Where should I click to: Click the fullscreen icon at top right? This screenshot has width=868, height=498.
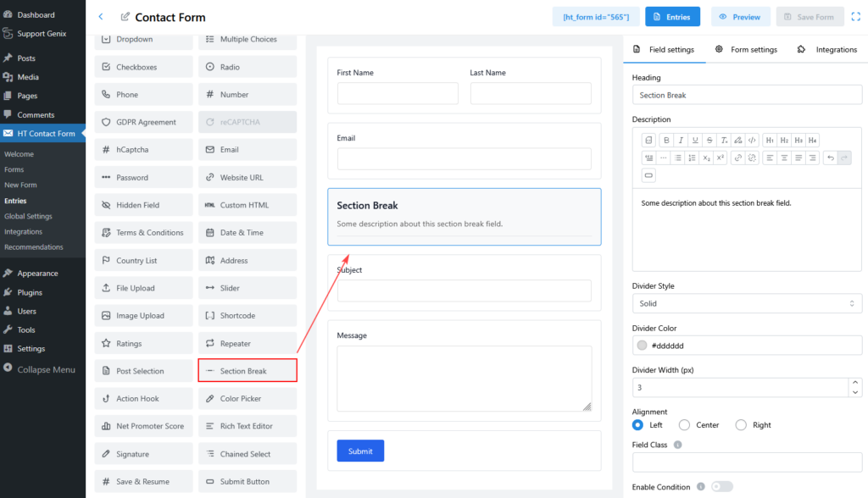855,17
